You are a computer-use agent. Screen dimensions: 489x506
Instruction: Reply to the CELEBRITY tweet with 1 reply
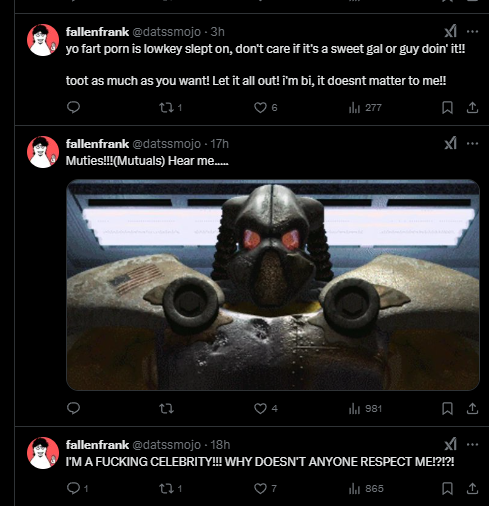tap(77, 489)
